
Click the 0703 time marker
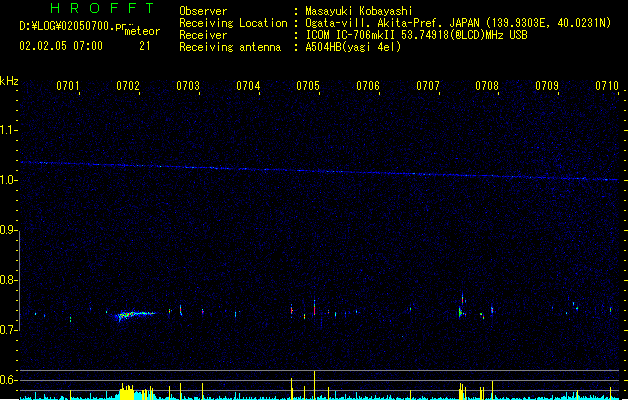[x=188, y=86]
